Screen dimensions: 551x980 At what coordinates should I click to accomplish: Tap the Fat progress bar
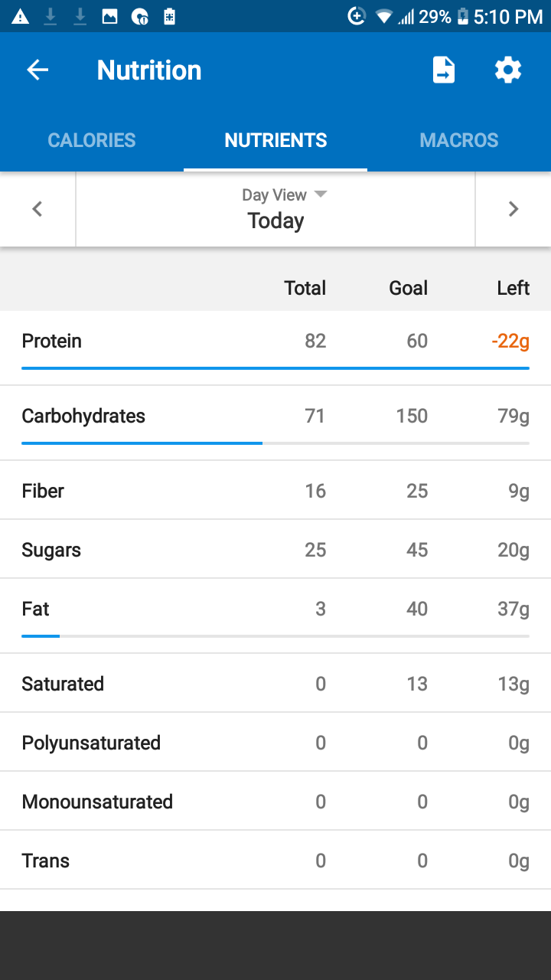(x=275, y=635)
